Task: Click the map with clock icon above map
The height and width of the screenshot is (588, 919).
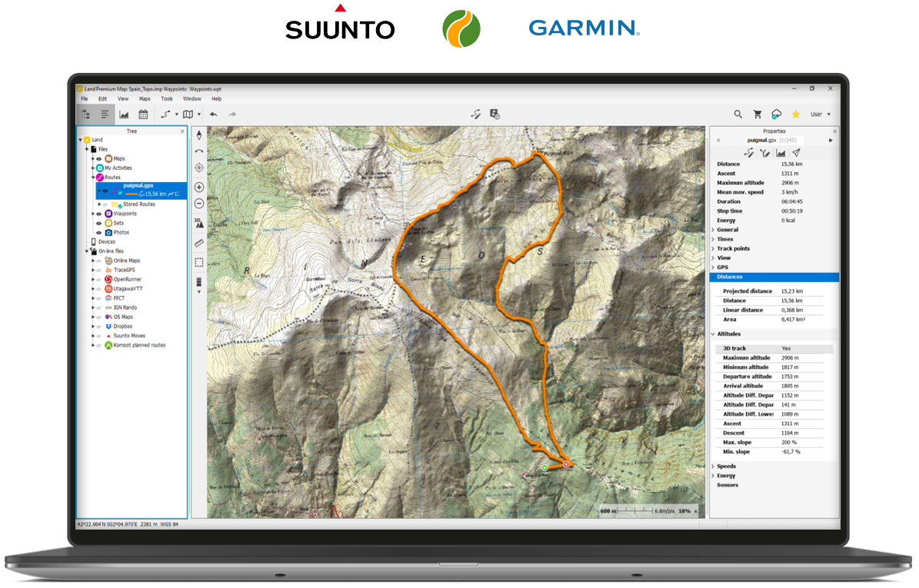Action: [494, 115]
